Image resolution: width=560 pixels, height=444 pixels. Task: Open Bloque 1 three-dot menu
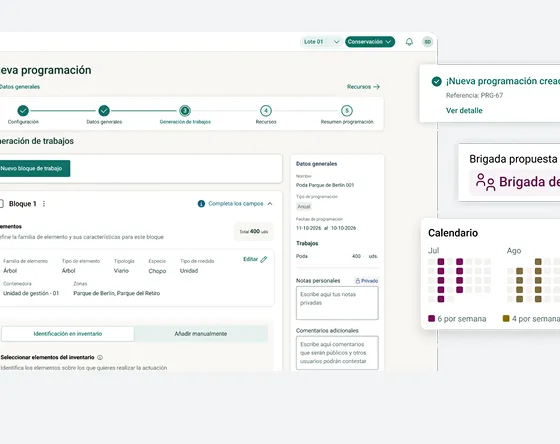click(x=44, y=204)
